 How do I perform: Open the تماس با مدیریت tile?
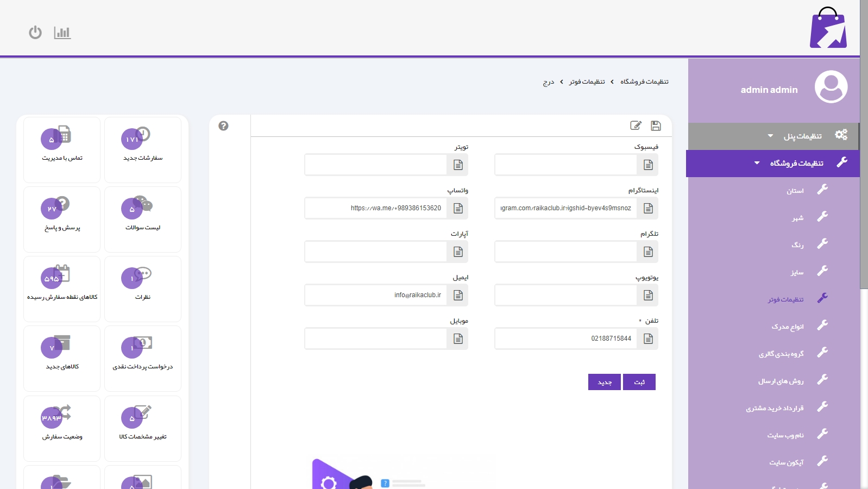pos(62,149)
